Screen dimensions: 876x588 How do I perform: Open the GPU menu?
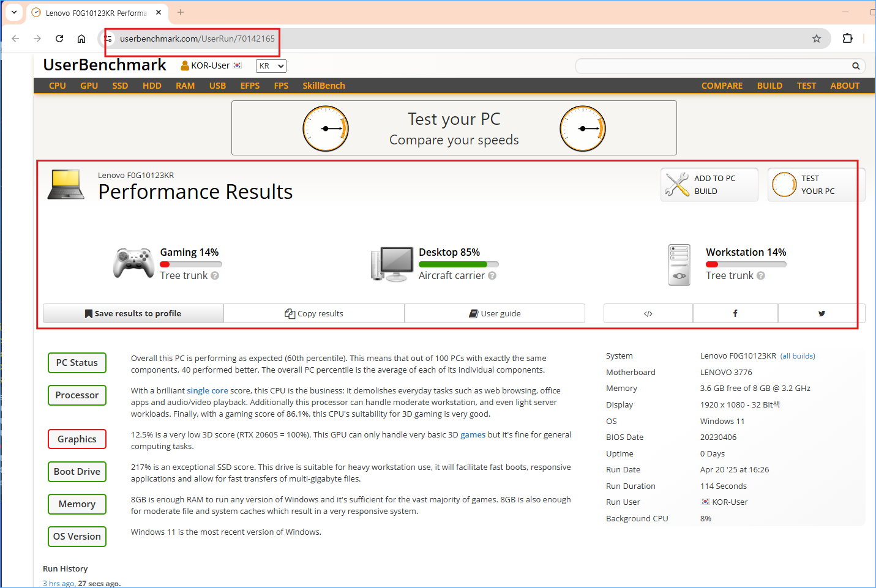click(89, 86)
